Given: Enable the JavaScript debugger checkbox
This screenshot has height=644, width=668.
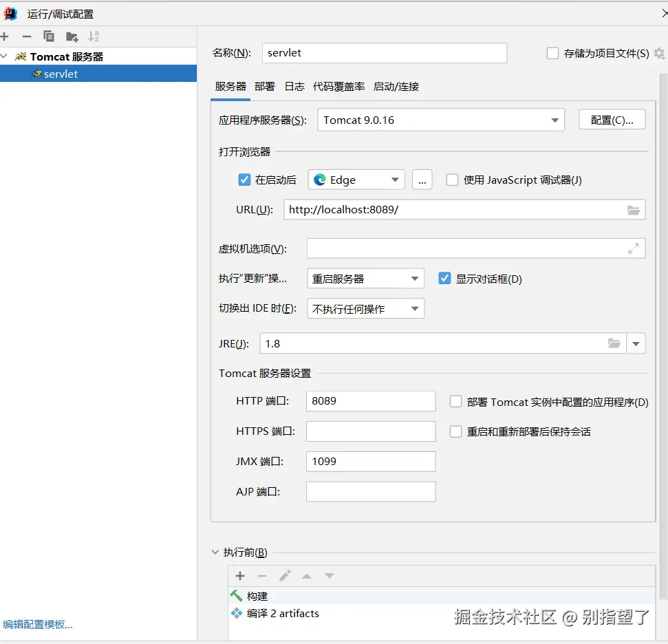Looking at the screenshot, I should pos(452,180).
